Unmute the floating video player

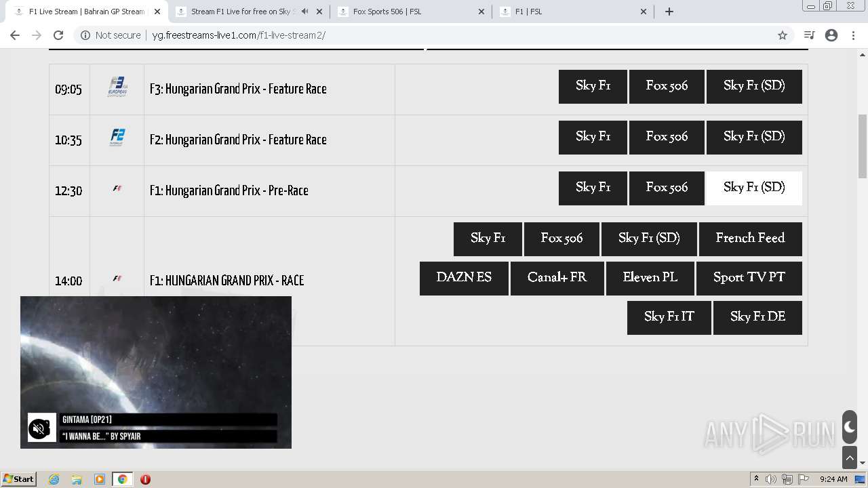tap(39, 428)
